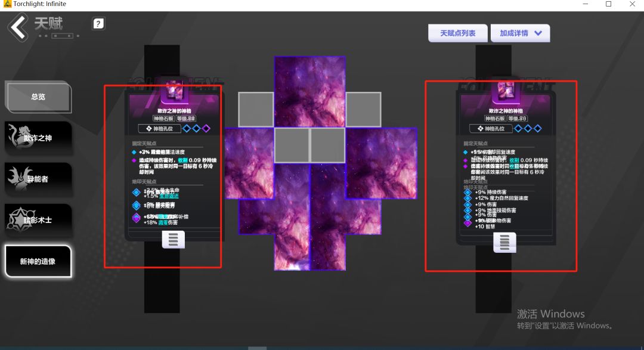Screen dimensions: 644x350
Task: Click the Torchlight: Infinite title bar icon
Action: click(x=7, y=4)
